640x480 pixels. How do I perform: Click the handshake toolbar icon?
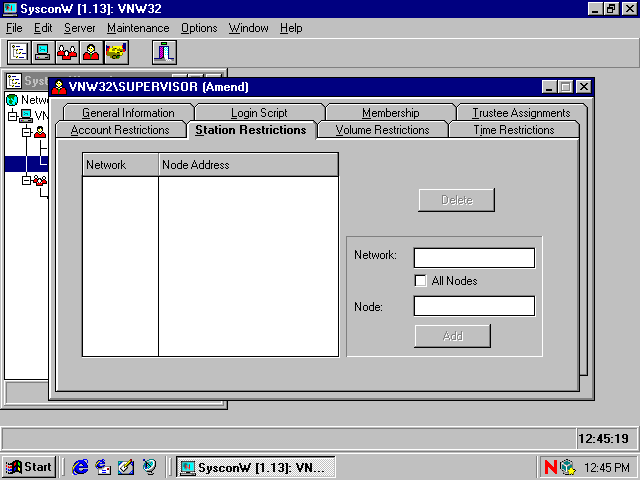coord(116,52)
